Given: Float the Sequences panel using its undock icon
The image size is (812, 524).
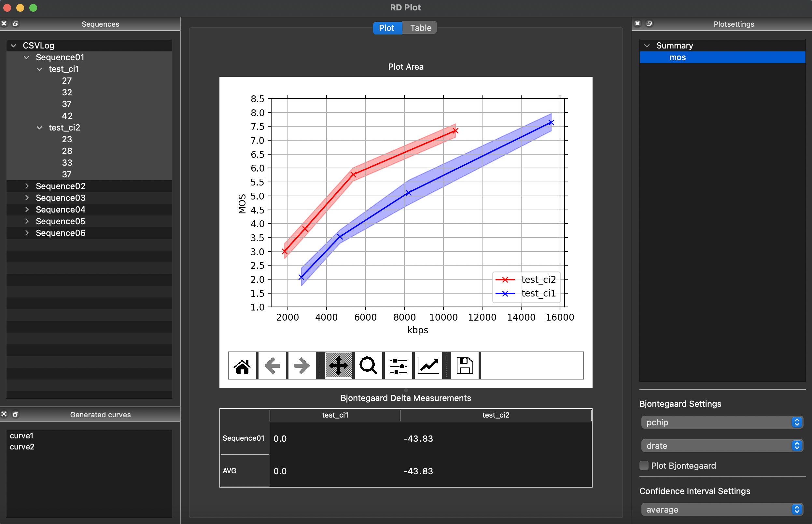Looking at the screenshot, I should pyautogui.click(x=16, y=24).
